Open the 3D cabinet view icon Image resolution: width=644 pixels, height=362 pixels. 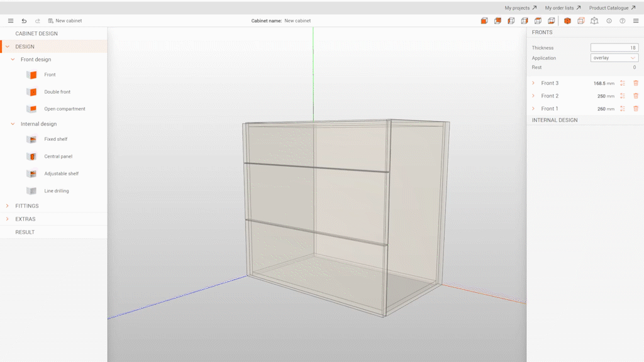(594, 21)
